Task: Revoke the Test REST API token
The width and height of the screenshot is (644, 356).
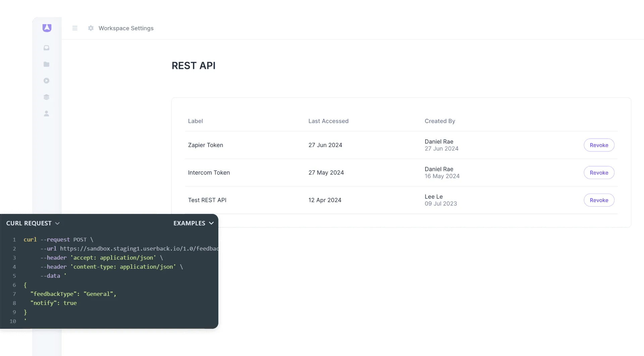Action: tap(599, 200)
